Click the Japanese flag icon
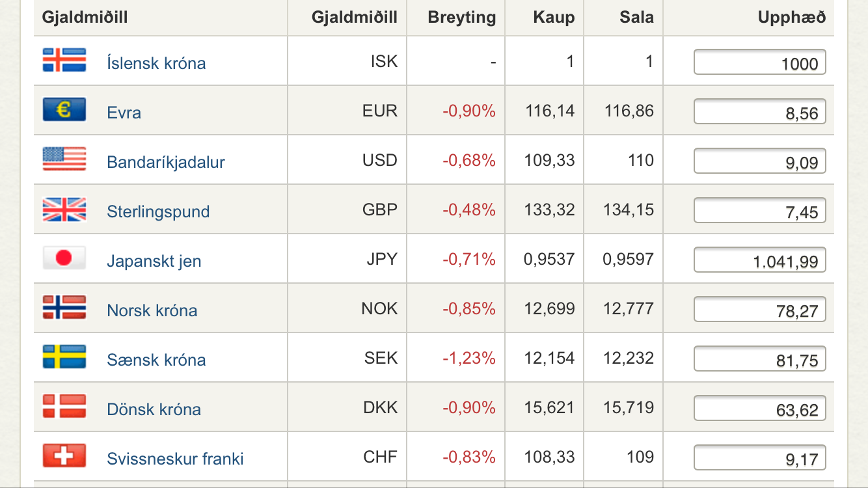The height and width of the screenshot is (488, 868). 64,258
